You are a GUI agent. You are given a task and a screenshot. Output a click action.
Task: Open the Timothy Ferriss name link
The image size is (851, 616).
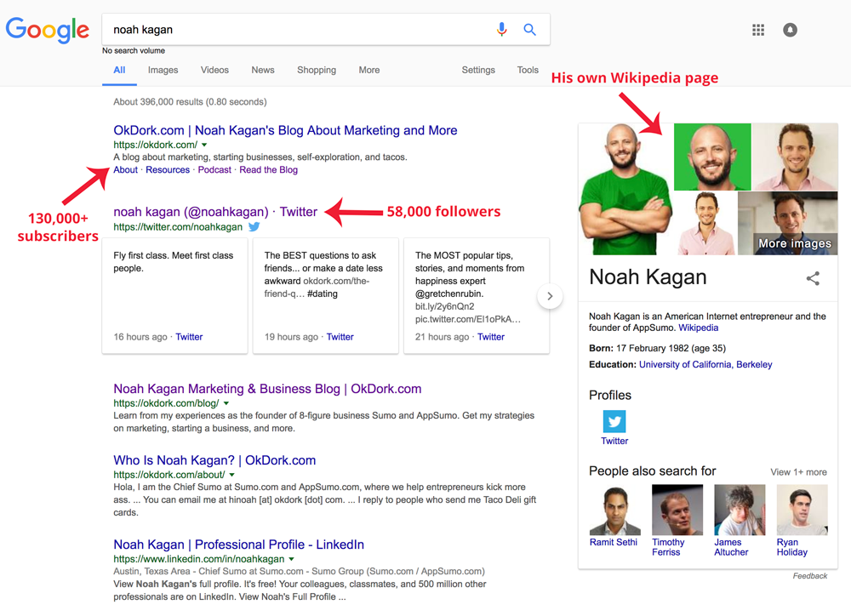point(668,547)
